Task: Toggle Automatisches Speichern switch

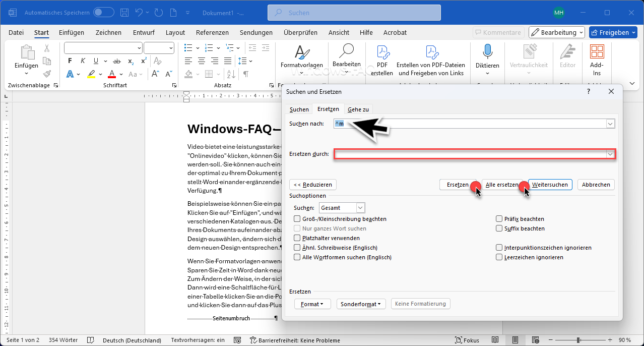Action: coord(104,12)
